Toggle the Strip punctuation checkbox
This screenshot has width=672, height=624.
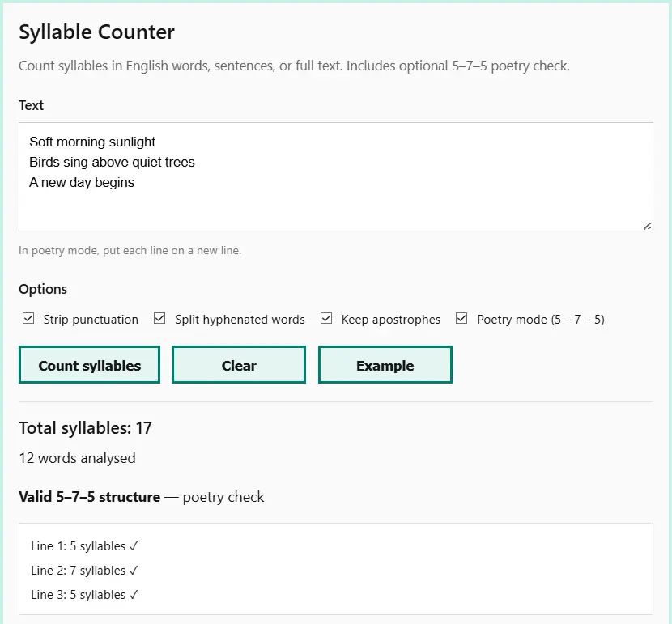pos(28,319)
